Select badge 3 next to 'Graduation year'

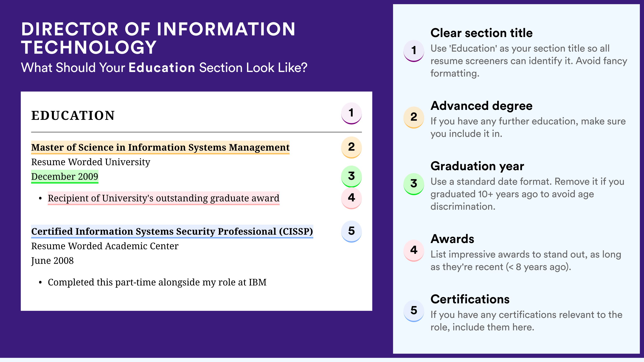click(x=414, y=183)
